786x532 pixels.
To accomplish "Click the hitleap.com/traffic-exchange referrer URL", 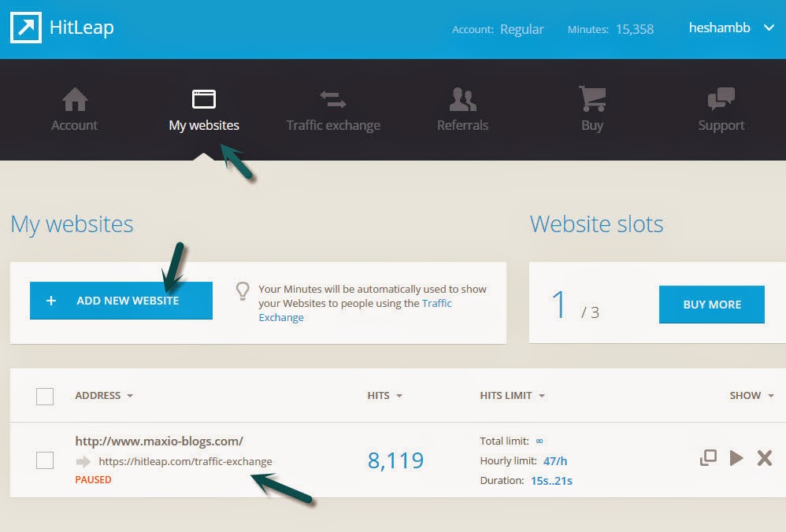I will coord(185,461).
